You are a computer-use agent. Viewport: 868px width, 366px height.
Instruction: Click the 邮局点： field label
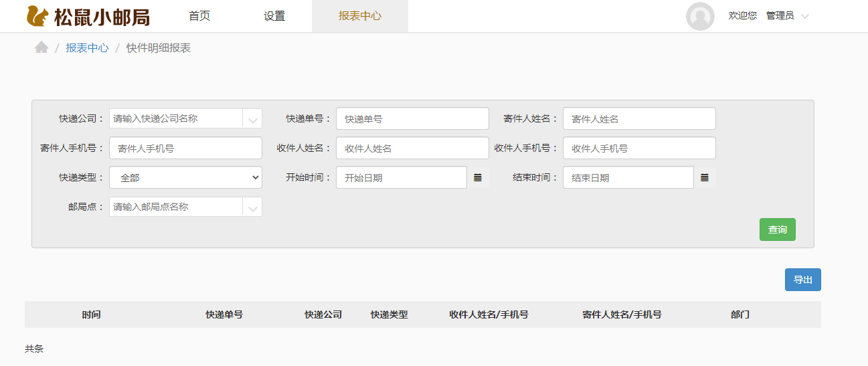[x=87, y=207]
